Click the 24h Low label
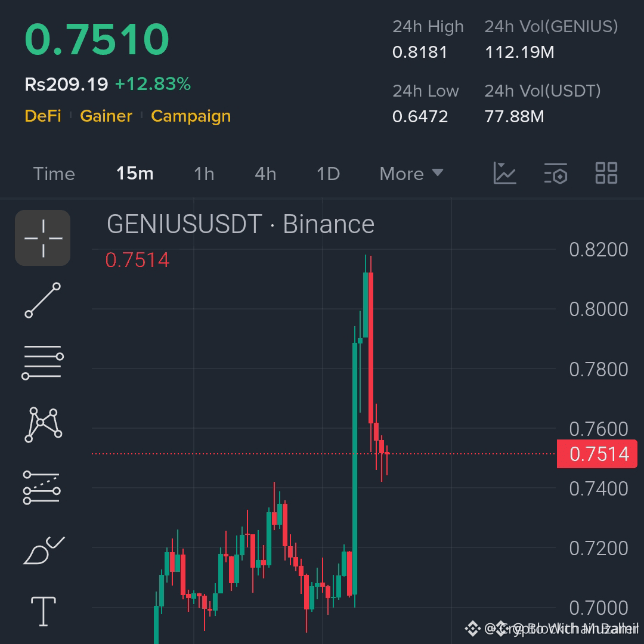The width and height of the screenshot is (644, 644). [426, 91]
